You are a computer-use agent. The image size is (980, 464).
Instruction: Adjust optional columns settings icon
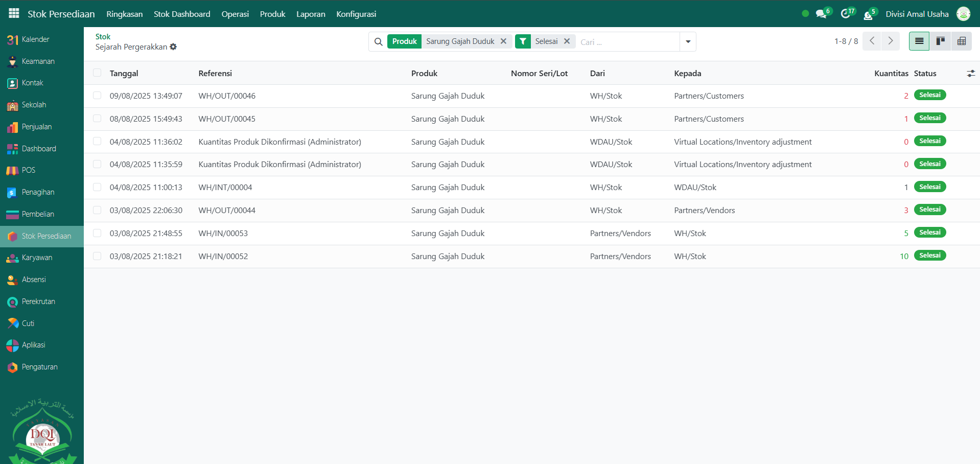[x=970, y=74]
